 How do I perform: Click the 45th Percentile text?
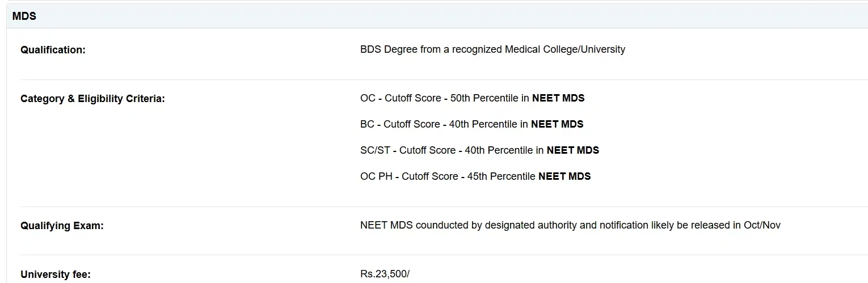pyautogui.click(x=501, y=176)
